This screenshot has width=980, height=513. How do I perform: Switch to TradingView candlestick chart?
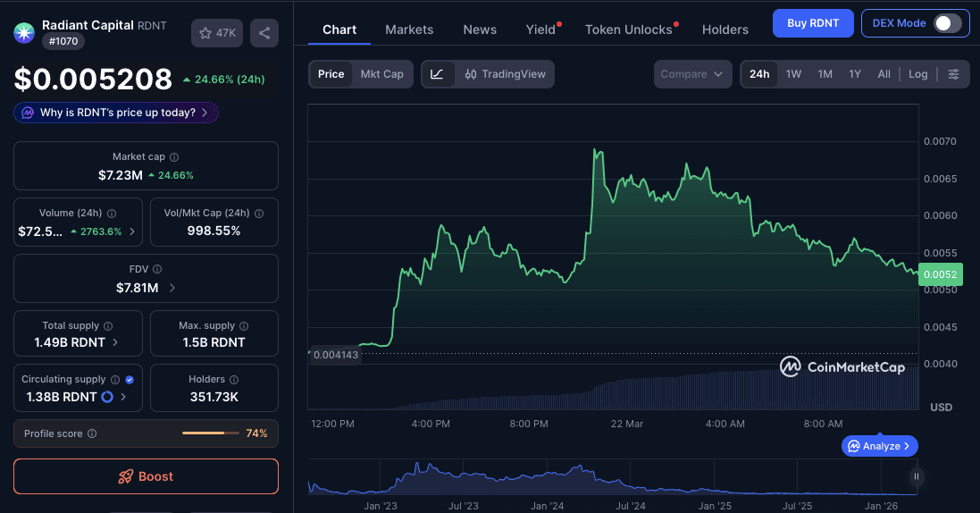(x=505, y=74)
